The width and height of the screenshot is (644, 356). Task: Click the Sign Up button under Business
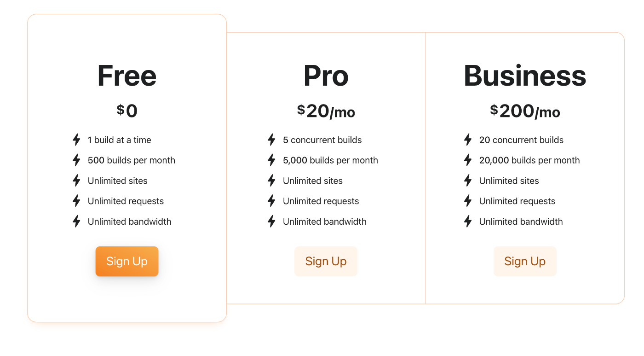point(525,261)
